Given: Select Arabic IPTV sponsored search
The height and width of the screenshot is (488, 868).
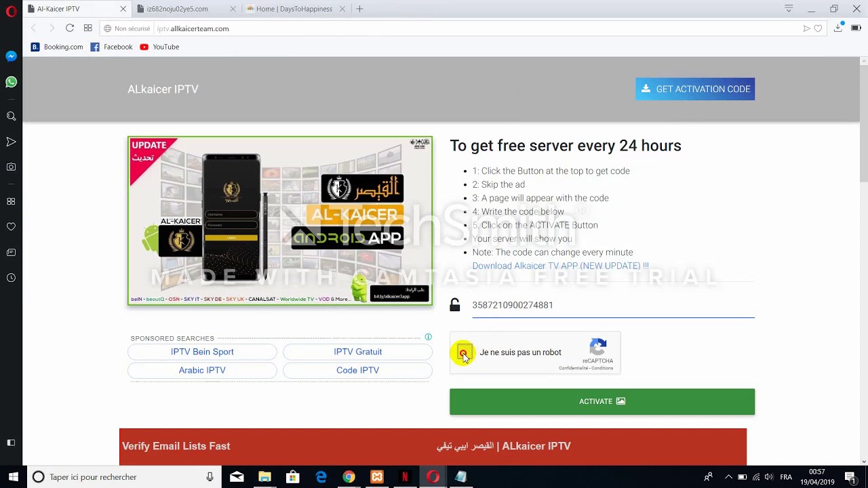Looking at the screenshot, I should tap(202, 370).
